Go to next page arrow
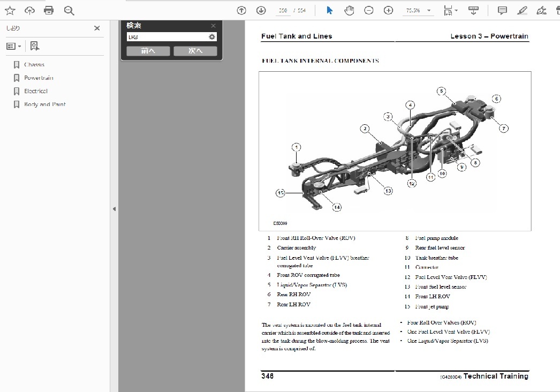The image size is (560, 392). [x=261, y=10]
